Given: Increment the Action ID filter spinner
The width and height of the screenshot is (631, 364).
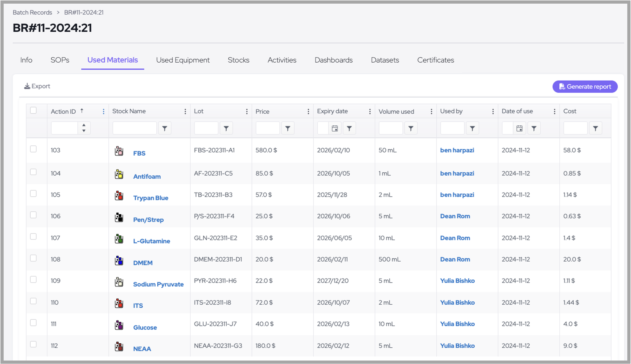Looking at the screenshot, I should point(84,125).
